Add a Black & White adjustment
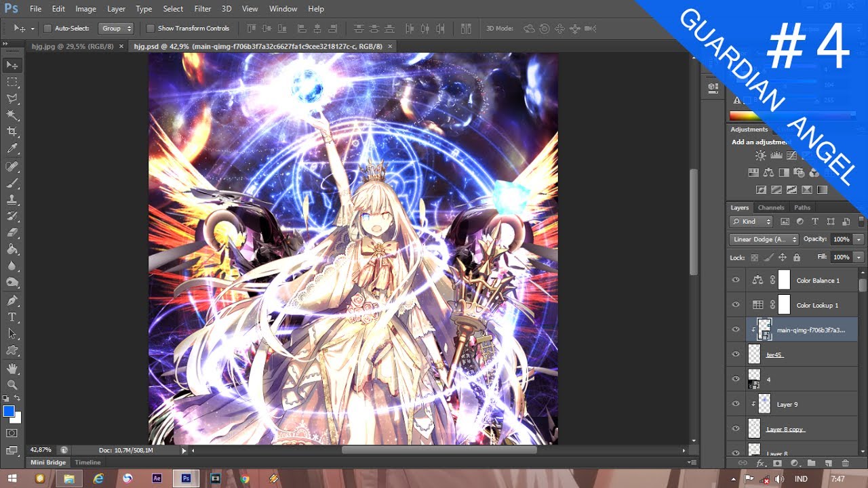 pos(783,173)
